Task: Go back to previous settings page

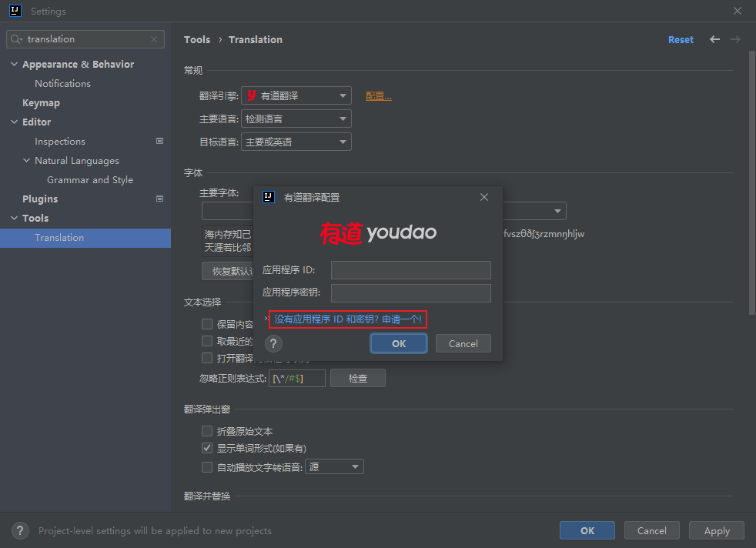Action: [714, 39]
